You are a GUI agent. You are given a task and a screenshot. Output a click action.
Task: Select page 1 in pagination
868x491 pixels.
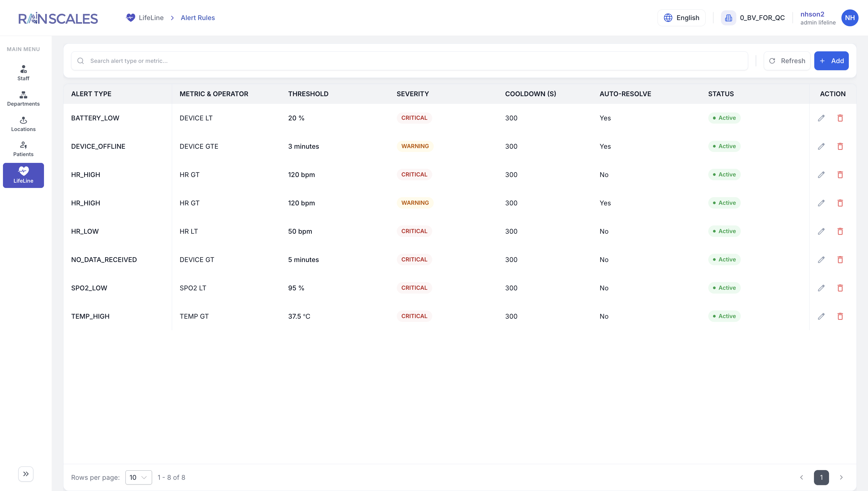821,477
